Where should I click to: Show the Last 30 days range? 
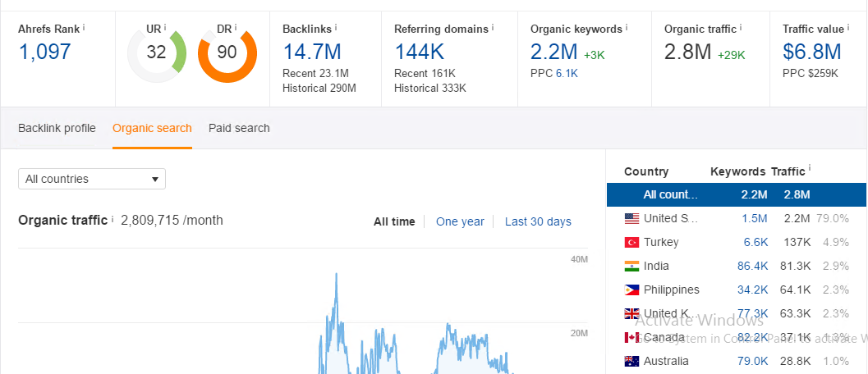coord(538,221)
